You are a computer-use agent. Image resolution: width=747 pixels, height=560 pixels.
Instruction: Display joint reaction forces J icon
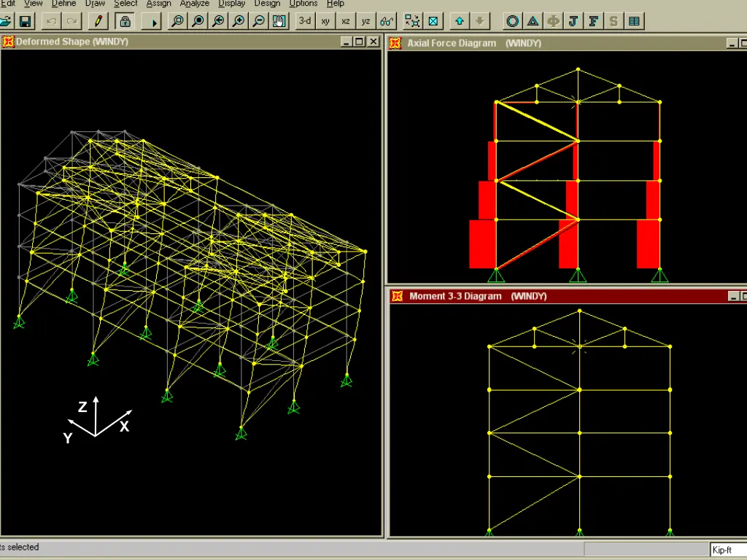pos(573,22)
